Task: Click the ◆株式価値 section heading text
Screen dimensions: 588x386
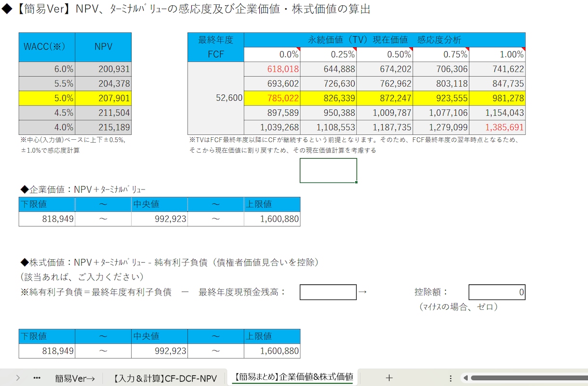Action: 170,263
